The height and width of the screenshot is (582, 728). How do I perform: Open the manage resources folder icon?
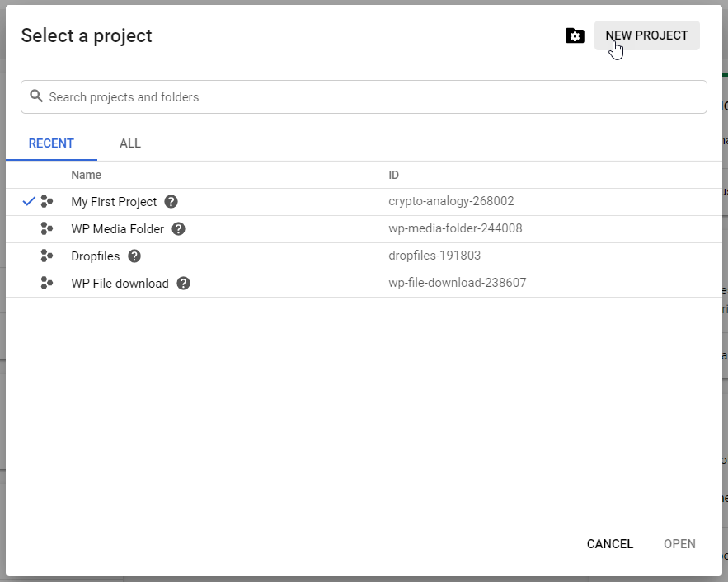[x=575, y=35]
